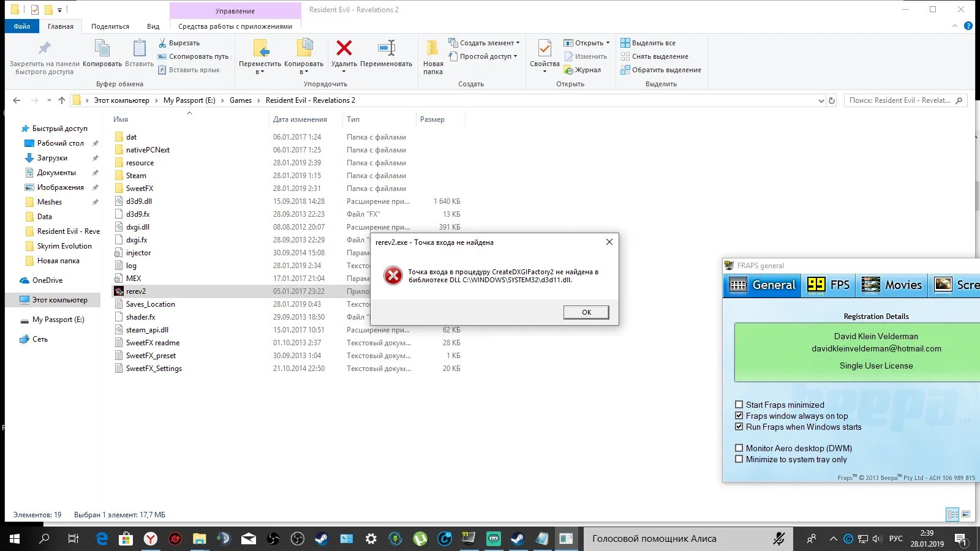
Task: Open Yandex Browser from taskbar
Action: pyautogui.click(x=150, y=539)
